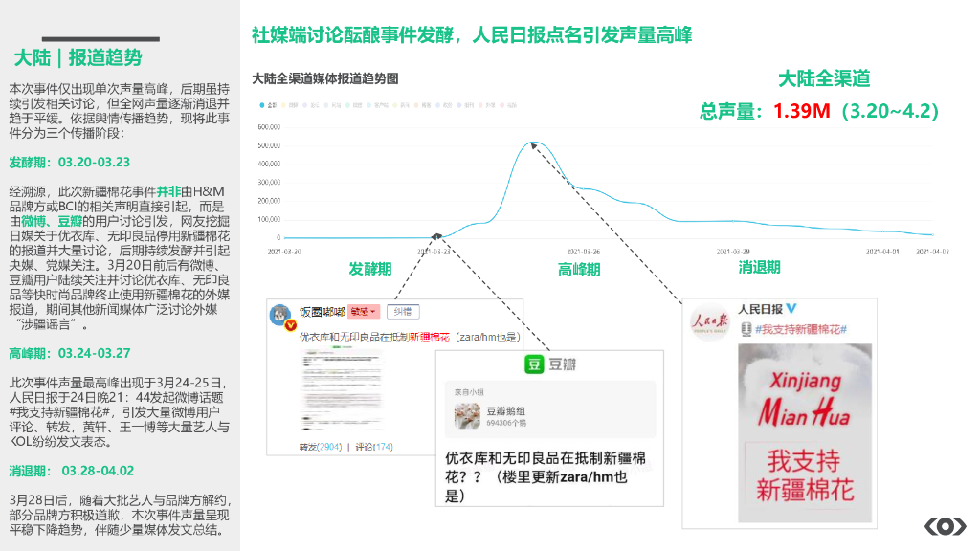Click the 人民日报 round avatar logo
The height and width of the screenshot is (551, 980).
pyautogui.click(x=709, y=323)
